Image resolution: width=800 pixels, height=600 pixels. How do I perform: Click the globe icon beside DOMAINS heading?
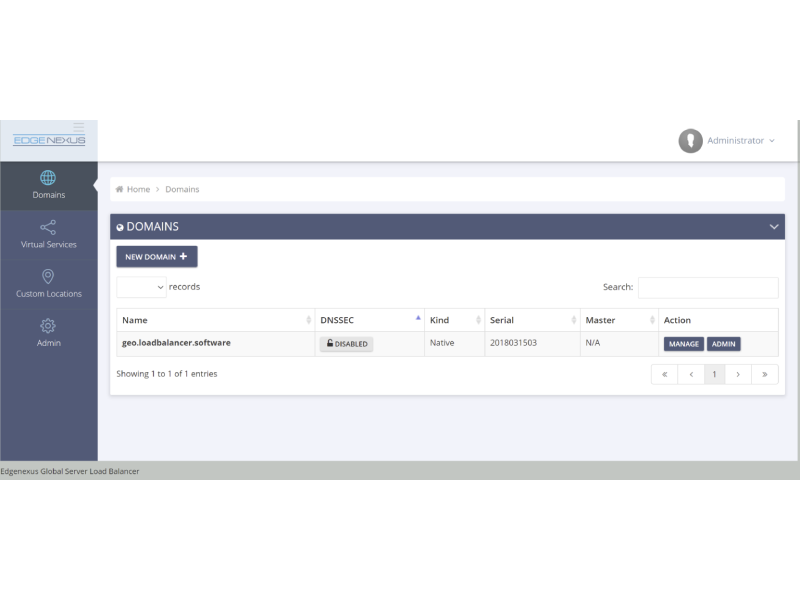click(x=120, y=228)
